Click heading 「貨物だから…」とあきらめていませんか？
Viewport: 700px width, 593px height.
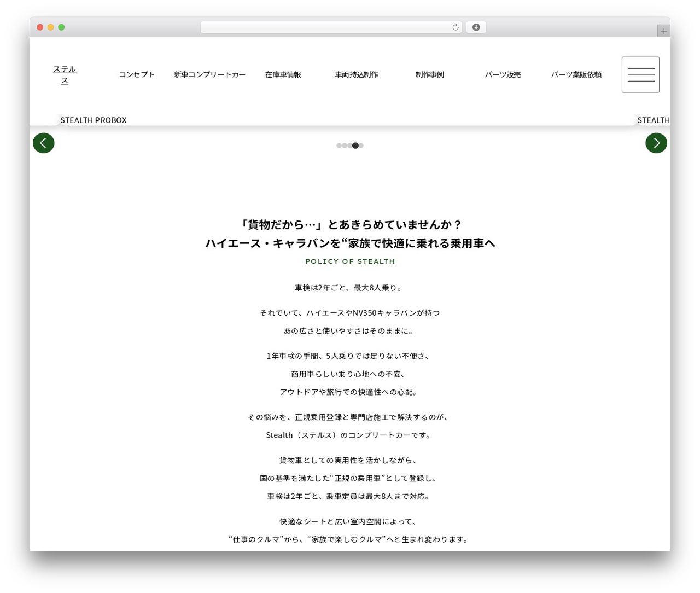[x=350, y=225]
